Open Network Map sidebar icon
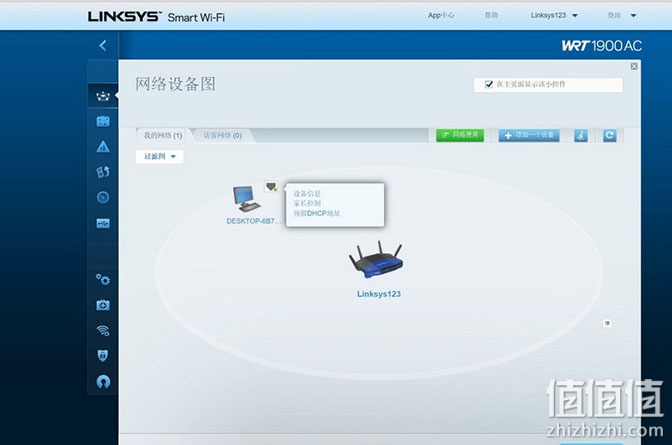This screenshot has width=672, height=445. 103,96
